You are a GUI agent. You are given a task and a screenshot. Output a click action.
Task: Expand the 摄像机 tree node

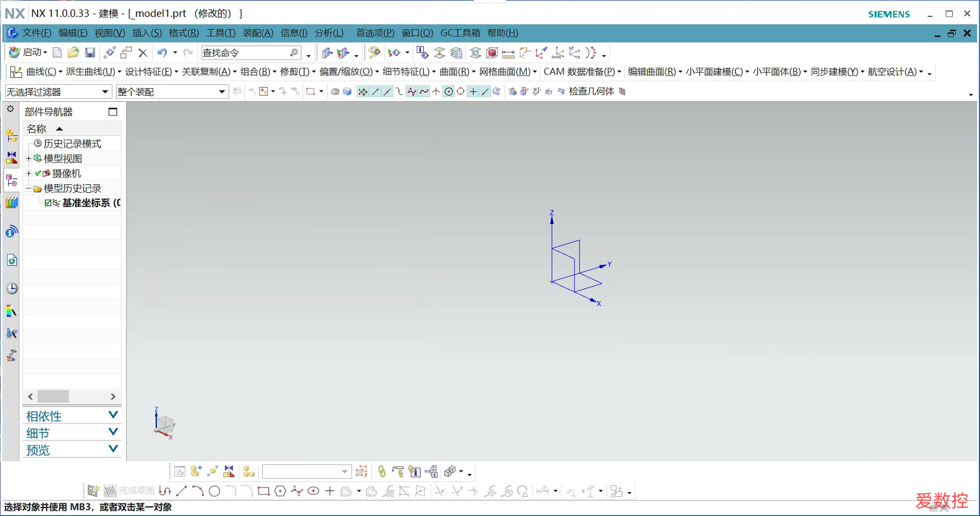click(x=28, y=174)
